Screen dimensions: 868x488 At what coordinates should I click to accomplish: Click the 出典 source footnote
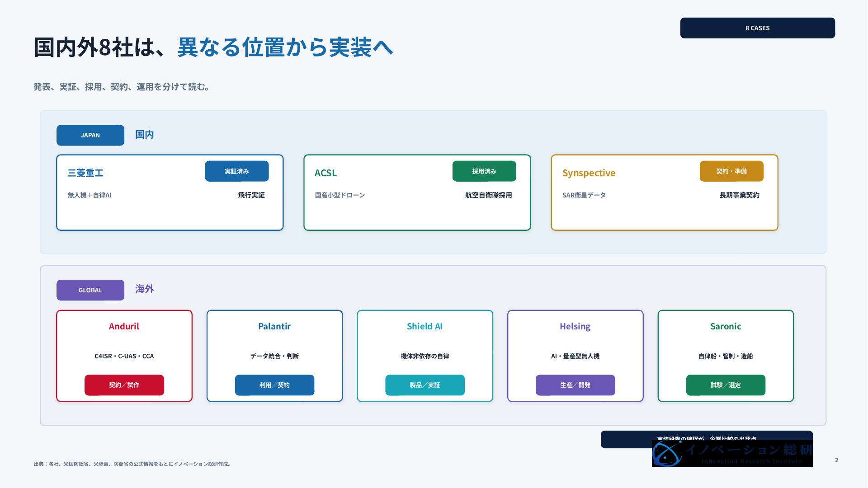click(133, 464)
